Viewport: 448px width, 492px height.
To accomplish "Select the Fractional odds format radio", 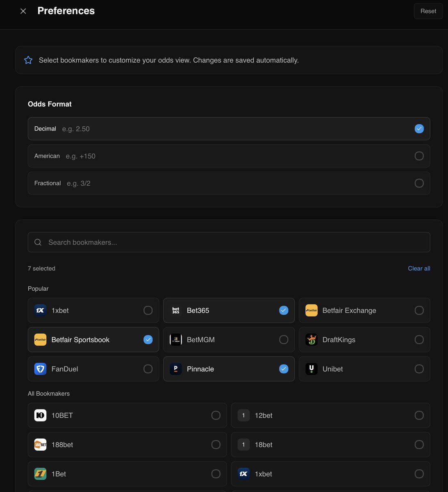I will 419,183.
